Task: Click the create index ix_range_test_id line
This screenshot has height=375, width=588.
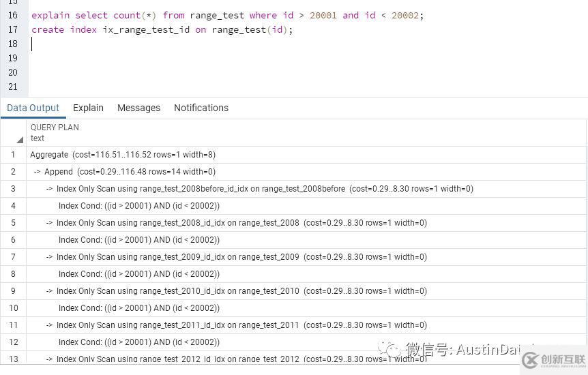Action: [162, 29]
